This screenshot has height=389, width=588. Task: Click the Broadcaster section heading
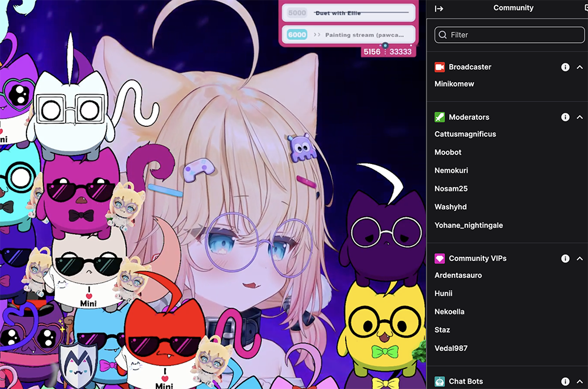(470, 67)
